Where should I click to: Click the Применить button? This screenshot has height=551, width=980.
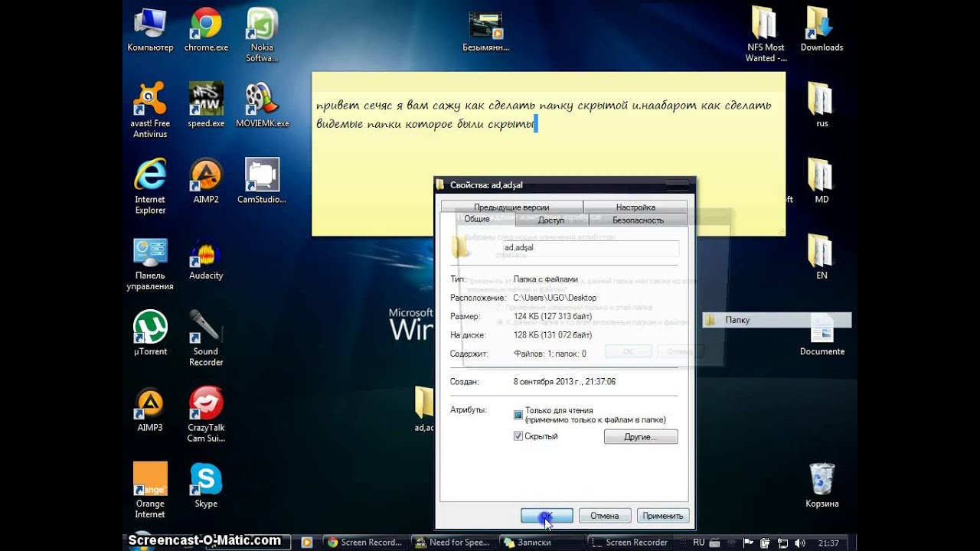[x=662, y=516]
